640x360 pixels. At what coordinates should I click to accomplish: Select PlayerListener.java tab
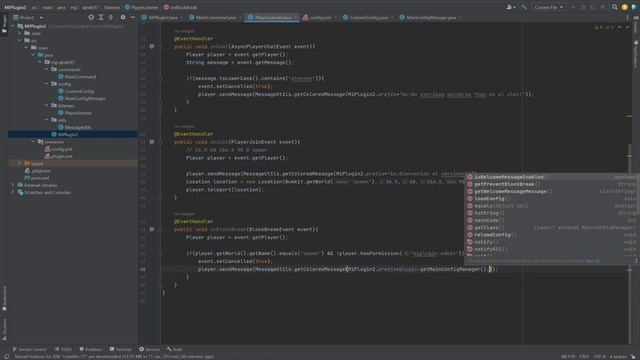[272, 18]
